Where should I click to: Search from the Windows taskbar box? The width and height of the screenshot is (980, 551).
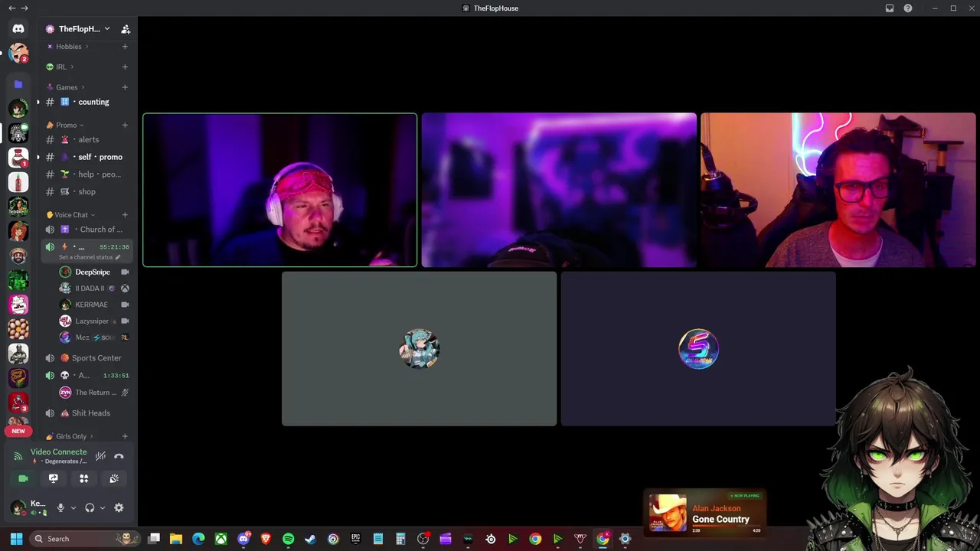click(x=86, y=539)
